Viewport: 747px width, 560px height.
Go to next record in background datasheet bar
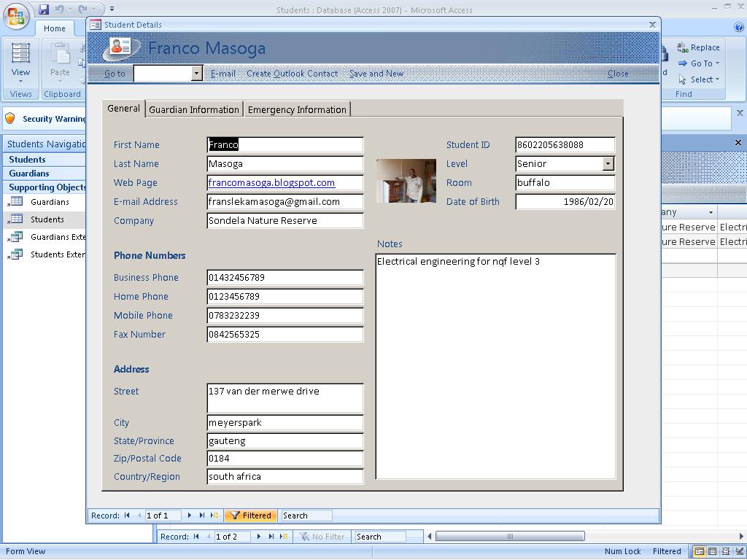259,537
